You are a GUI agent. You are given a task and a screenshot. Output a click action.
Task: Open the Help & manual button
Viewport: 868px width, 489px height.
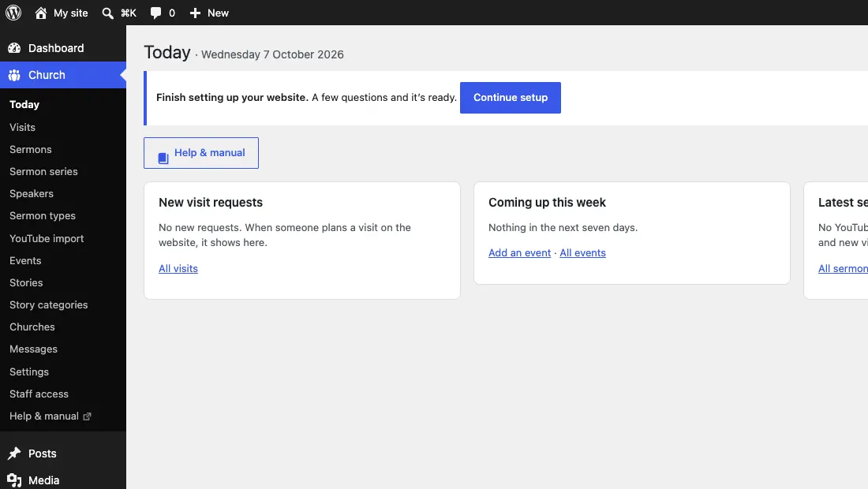pyautogui.click(x=201, y=153)
